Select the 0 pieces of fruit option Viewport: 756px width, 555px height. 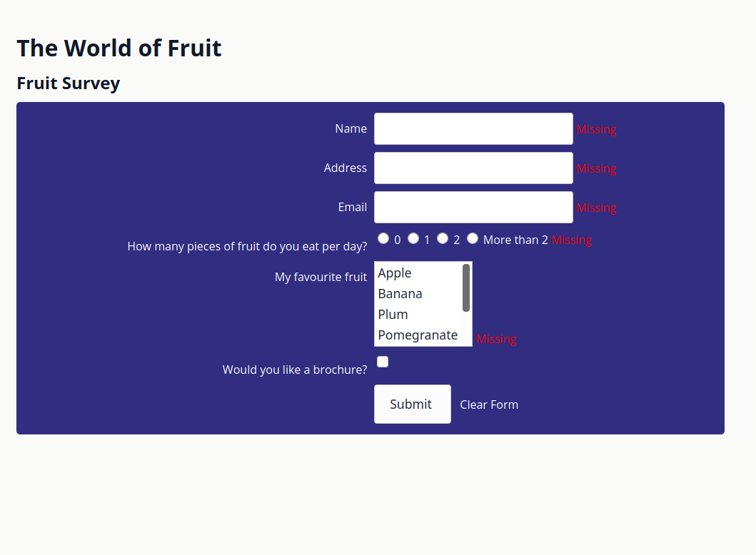[x=383, y=238]
